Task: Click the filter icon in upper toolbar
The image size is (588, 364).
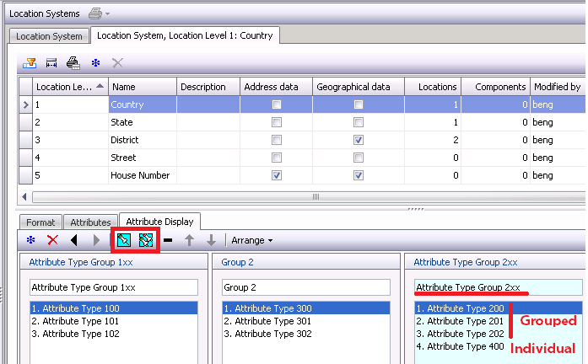Action: 30,63
